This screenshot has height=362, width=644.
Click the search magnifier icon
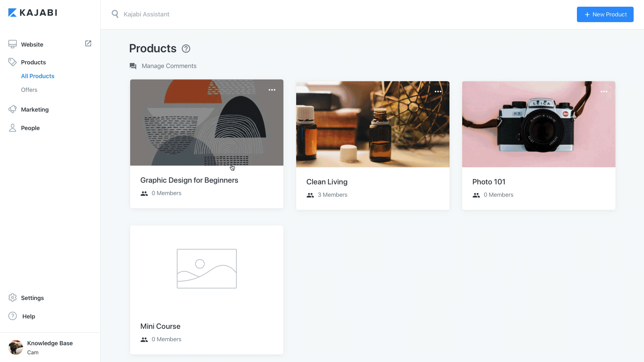[115, 14]
